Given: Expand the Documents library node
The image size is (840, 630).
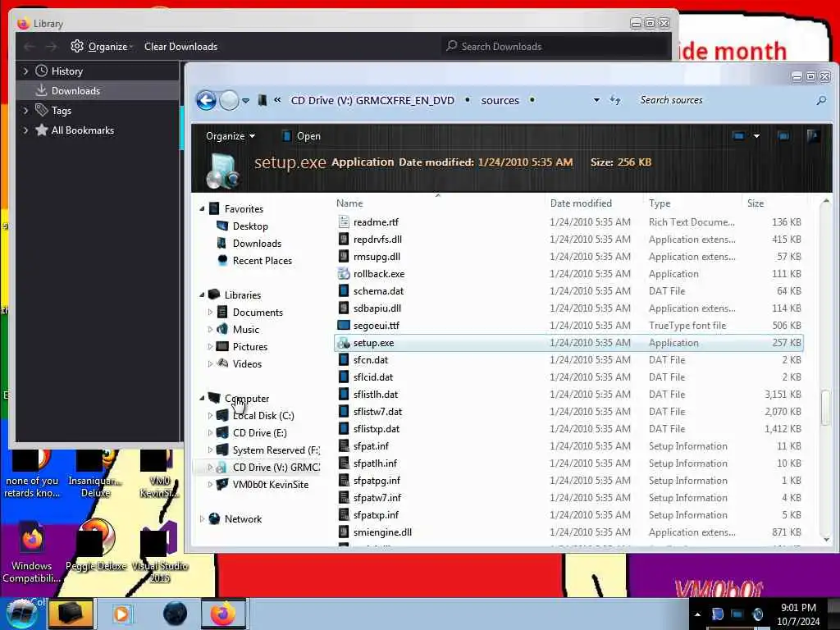Looking at the screenshot, I should tap(210, 313).
